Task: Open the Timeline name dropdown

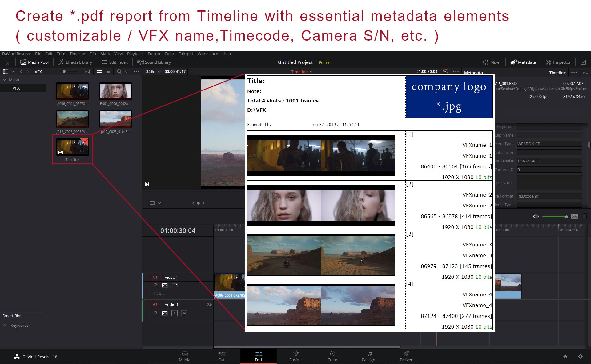Action: (x=302, y=72)
